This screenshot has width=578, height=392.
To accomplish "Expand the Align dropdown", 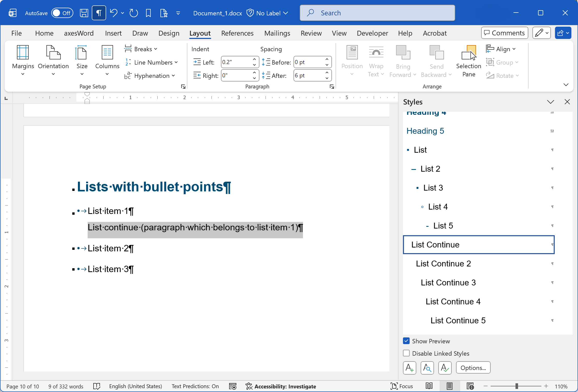I will [x=501, y=49].
